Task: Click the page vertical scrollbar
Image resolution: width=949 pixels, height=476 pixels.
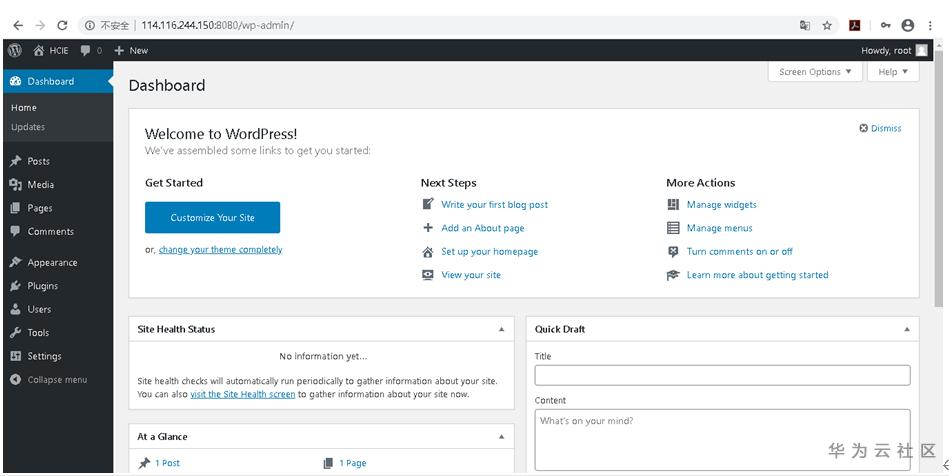Action: pos(940,200)
